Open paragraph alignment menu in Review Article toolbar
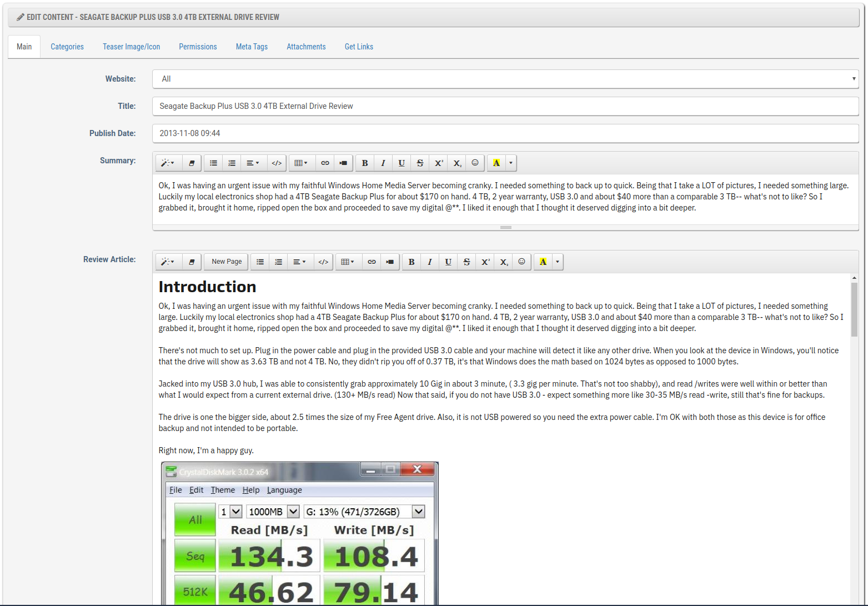 point(299,262)
